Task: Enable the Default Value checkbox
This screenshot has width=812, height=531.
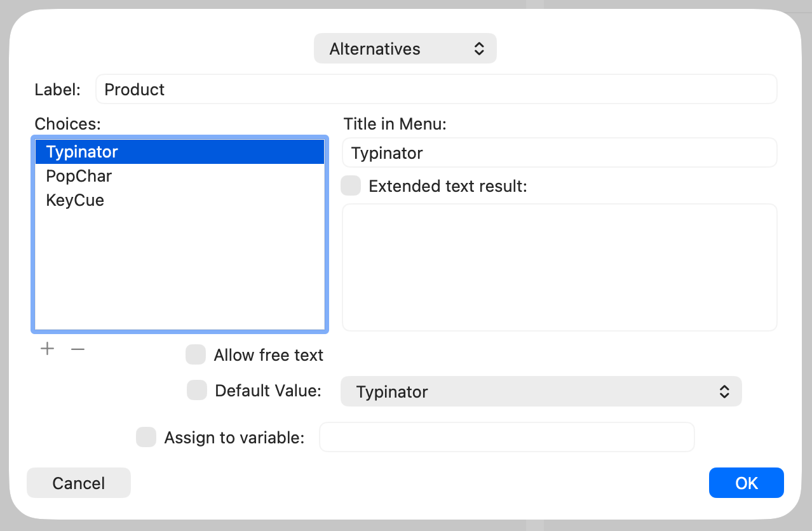Action: coord(197,390)
